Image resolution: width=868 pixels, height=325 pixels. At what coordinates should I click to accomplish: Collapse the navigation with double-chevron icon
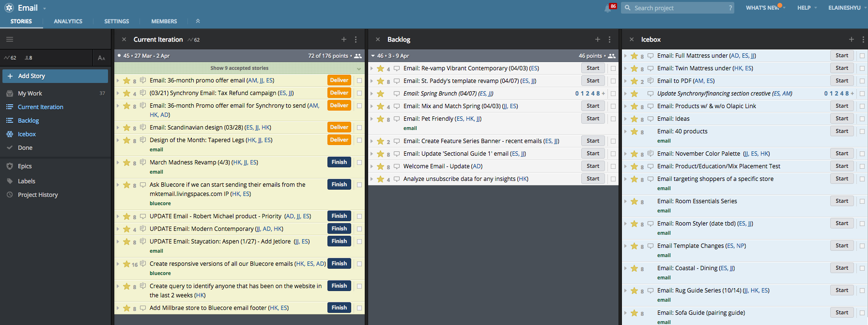point(198,21)
